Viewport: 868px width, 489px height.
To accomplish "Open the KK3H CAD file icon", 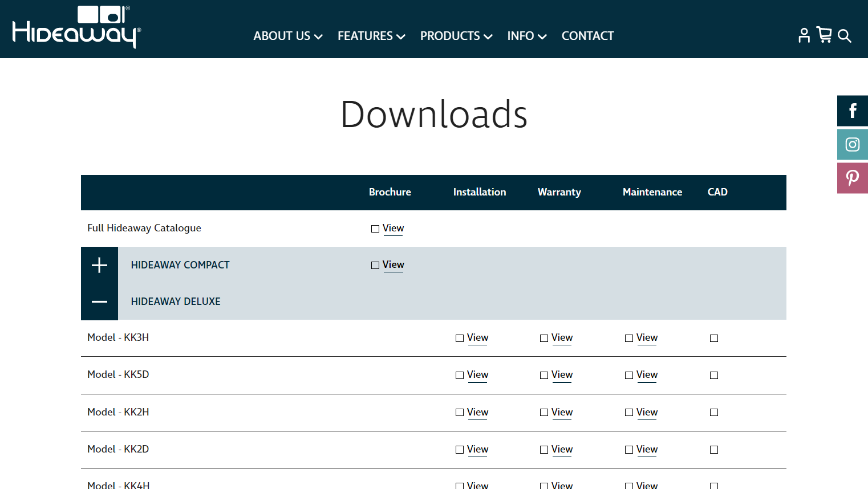I will (x=714, y=339).
